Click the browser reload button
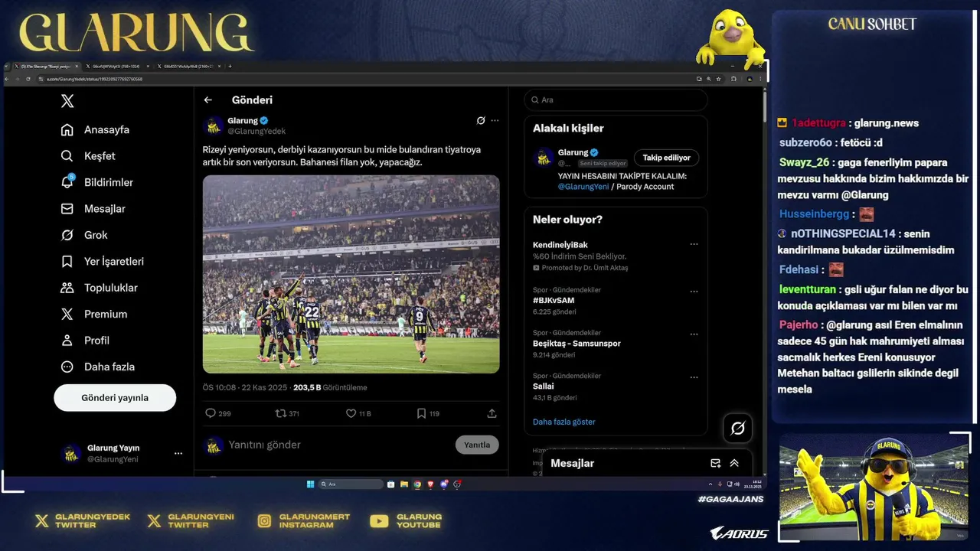 28,79
